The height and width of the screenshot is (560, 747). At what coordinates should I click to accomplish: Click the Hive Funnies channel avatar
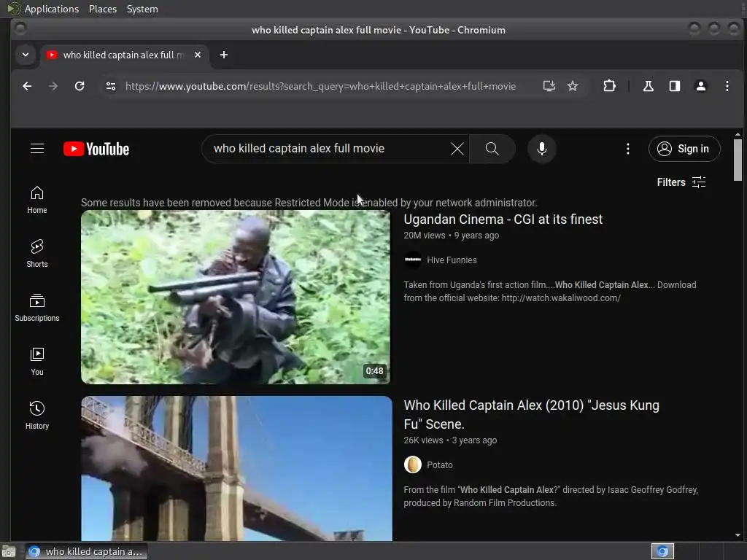click(413, 260)
